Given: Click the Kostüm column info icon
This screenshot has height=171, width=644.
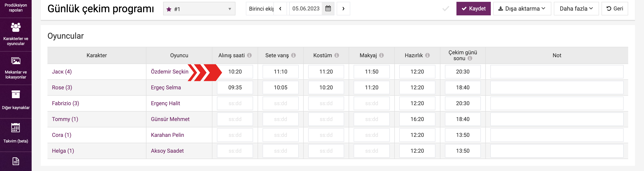Looking at the screenshot, I should [337, 55].
